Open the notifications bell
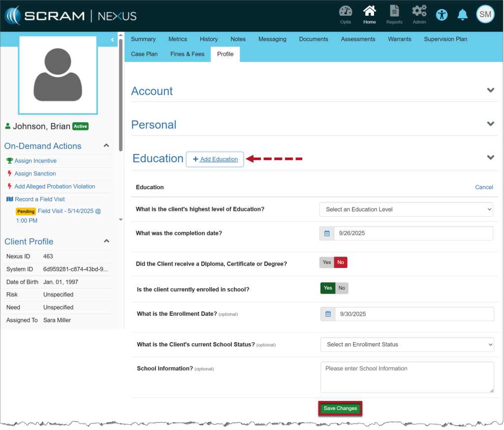 (462, 15)
